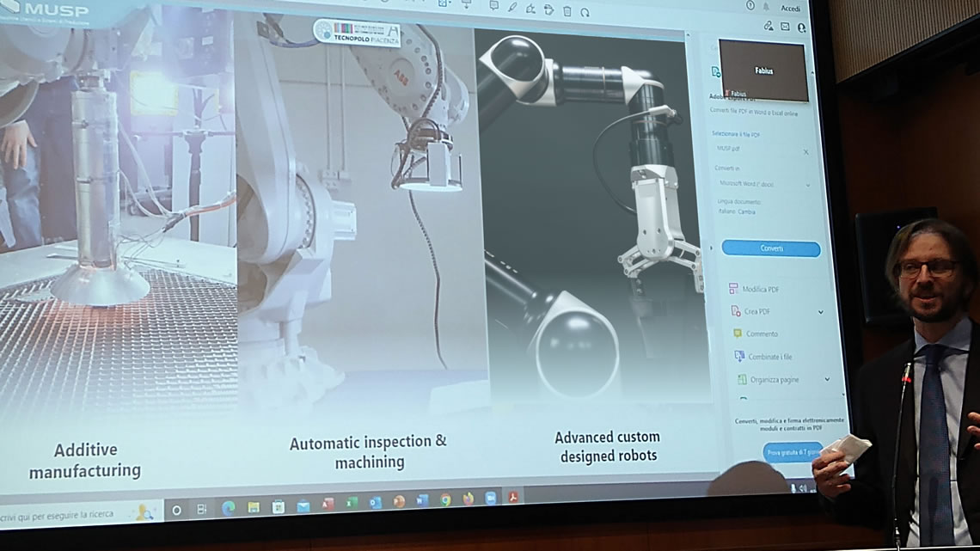The height and width of the screenshot is (551, 980).
Task: Click the comment speech-bubble icon in the toolbar
Action: point(493,6)
